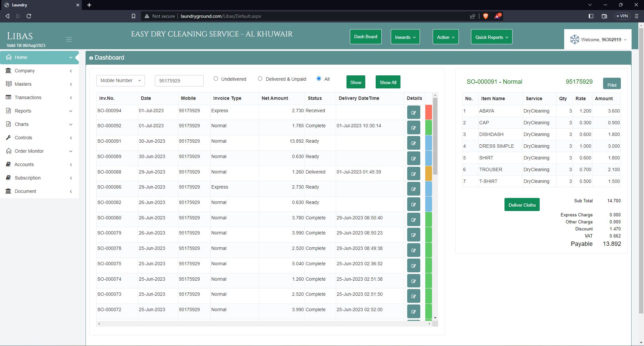Click the Dash Board button
The height and width of the screenshot is (346, 644).
(366, 37)
